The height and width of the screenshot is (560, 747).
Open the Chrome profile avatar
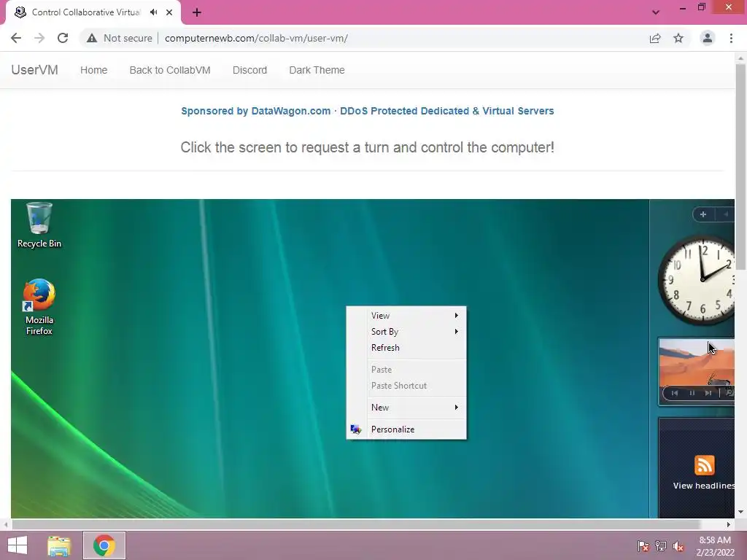(708, 38)
